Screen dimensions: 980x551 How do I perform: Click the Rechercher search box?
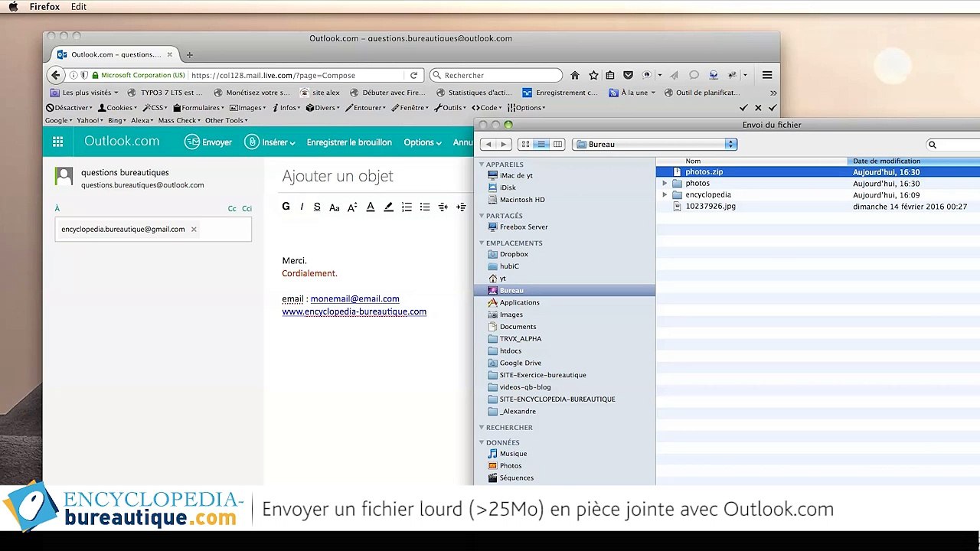tap(496, 75)
